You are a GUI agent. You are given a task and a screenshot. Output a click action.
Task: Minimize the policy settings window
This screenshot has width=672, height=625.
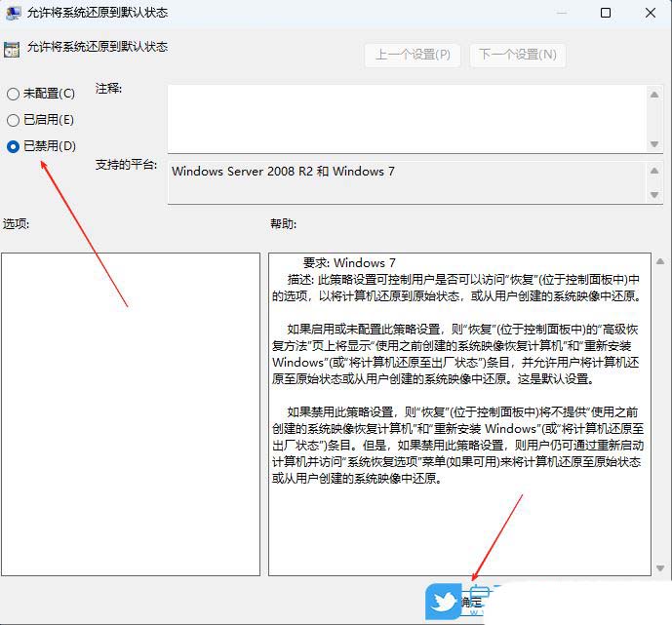point(561,14)
